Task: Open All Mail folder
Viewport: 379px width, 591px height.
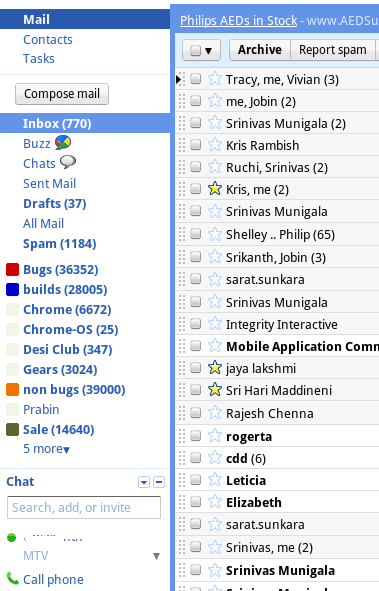Action: coord(43,224)
